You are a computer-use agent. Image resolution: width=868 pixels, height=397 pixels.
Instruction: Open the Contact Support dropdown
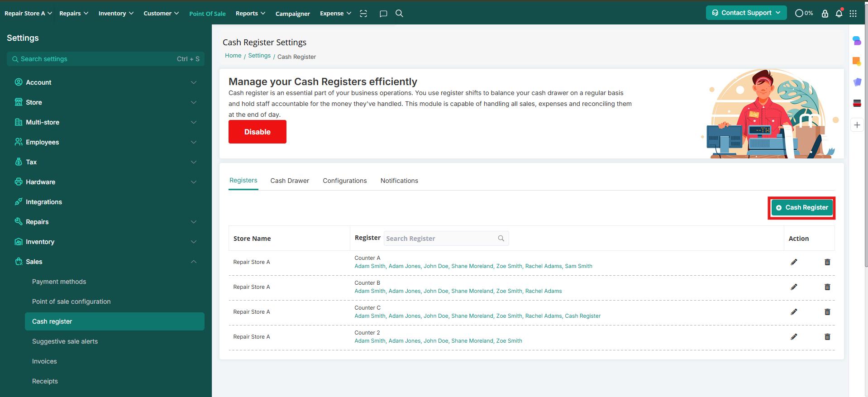[746, 13]
